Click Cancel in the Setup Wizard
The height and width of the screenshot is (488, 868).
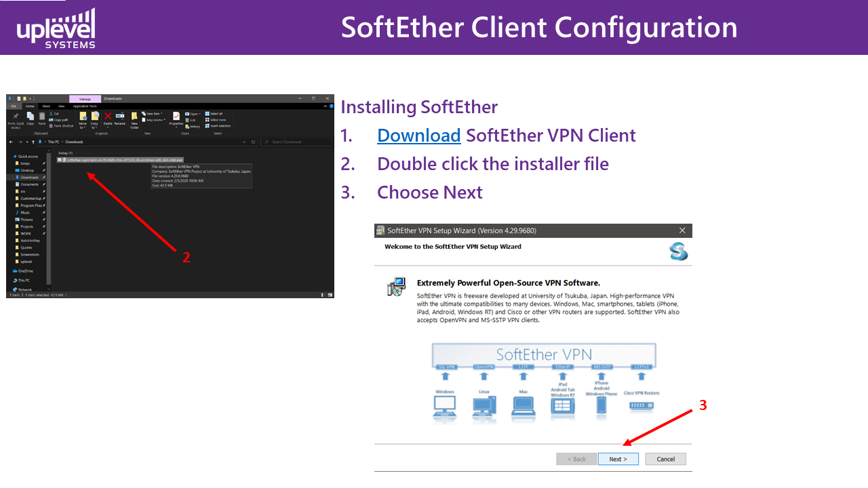(666, 459)
